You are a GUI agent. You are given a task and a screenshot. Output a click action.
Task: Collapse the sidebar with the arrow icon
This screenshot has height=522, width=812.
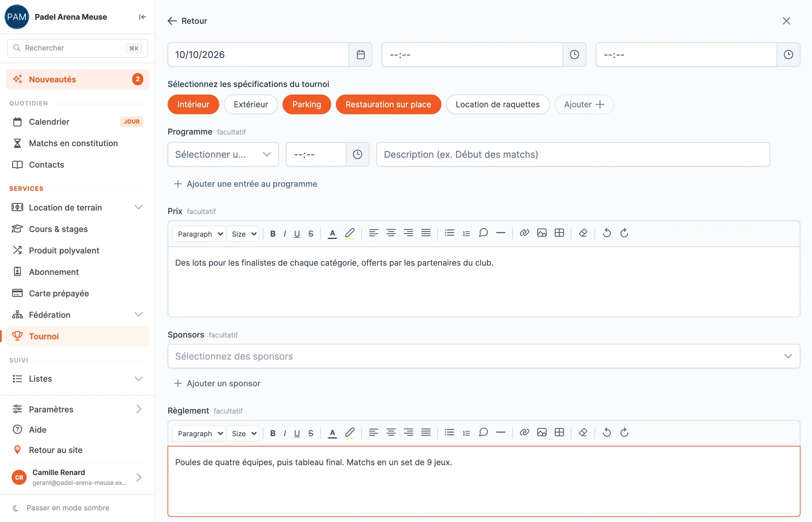142,17
